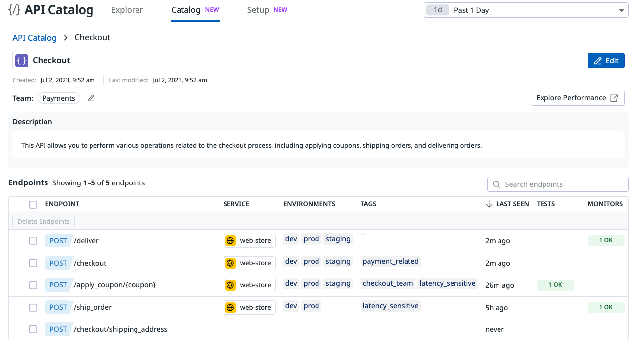Click the external-link icon on Explore Performance
The image size is (635, 364).
(615, 98)
